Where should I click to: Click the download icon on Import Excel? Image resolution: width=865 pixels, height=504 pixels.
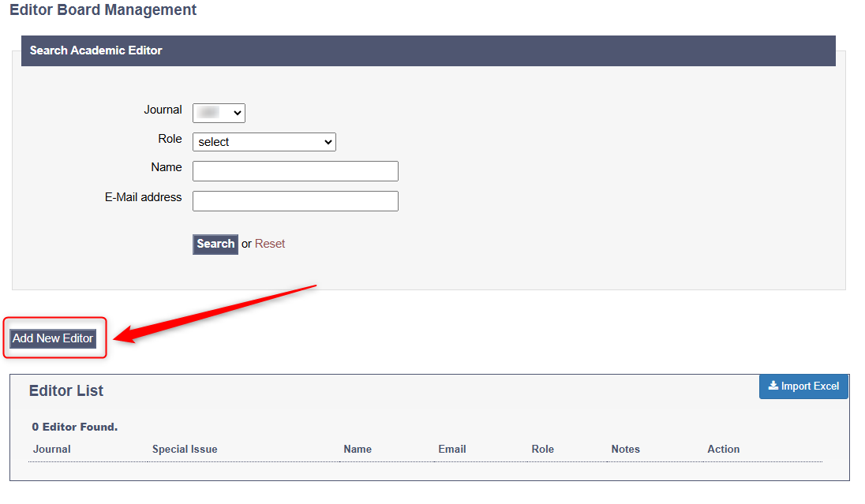pos(773,386)
